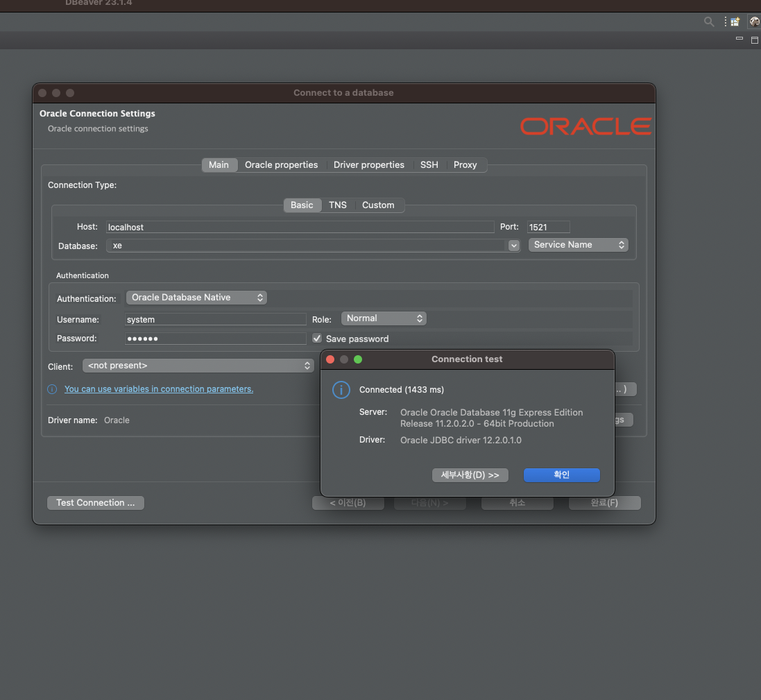The width and height of the screenshot is (761, 700).
Task: Finish with the 완료(F) button
Action: point(604,503)
